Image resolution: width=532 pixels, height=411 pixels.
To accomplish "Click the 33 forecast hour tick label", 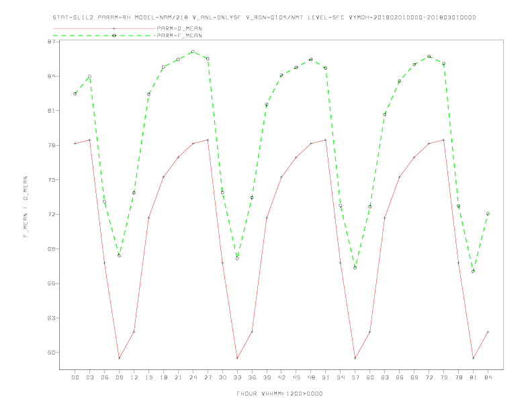I will 237,377.
